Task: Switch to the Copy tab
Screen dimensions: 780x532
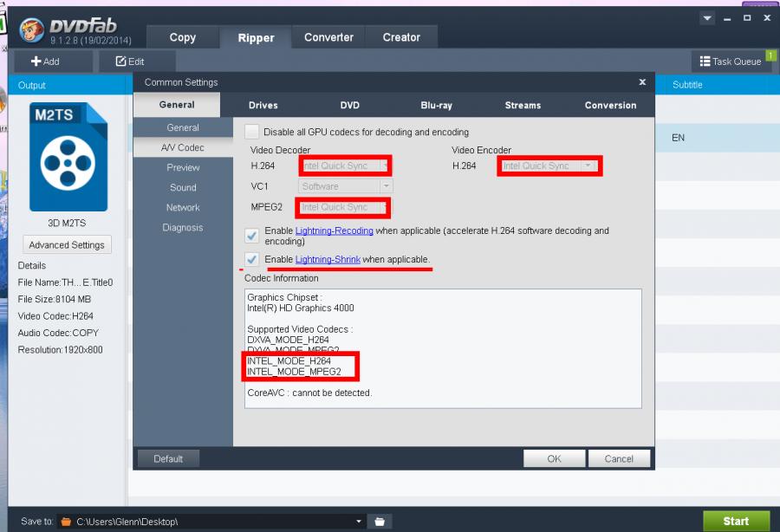Action: [x=183, y=37]
